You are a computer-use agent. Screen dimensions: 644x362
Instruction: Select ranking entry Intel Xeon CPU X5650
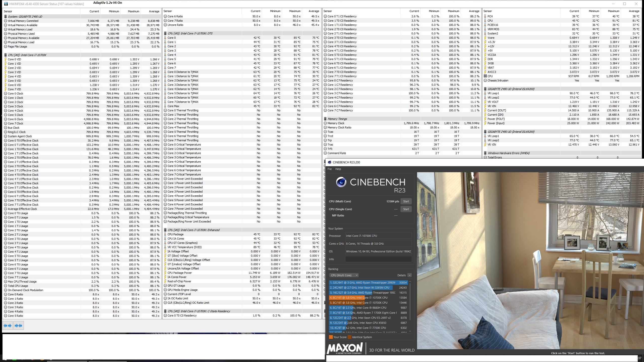(x=369, y=323)
